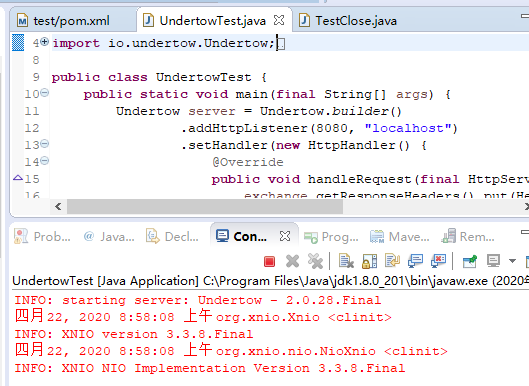Collapse main method fold at line 10

tap(45, 92)
